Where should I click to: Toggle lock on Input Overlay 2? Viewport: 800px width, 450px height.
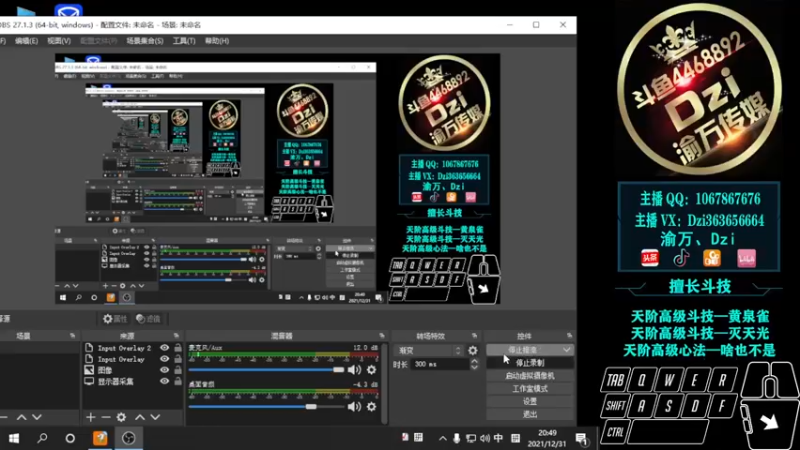178,348
